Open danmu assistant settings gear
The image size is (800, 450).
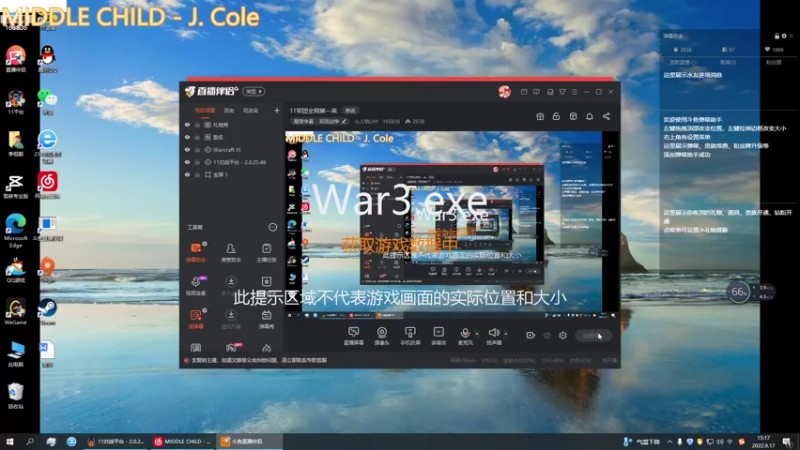pos(784,36)
